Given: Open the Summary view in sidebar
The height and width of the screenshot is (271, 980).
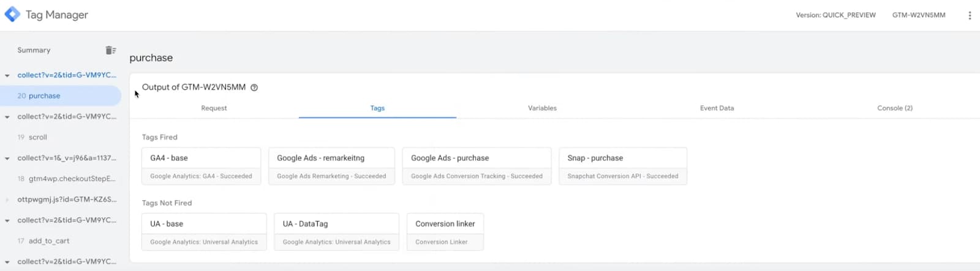Looking at the screenshot, I should [34, 50].
